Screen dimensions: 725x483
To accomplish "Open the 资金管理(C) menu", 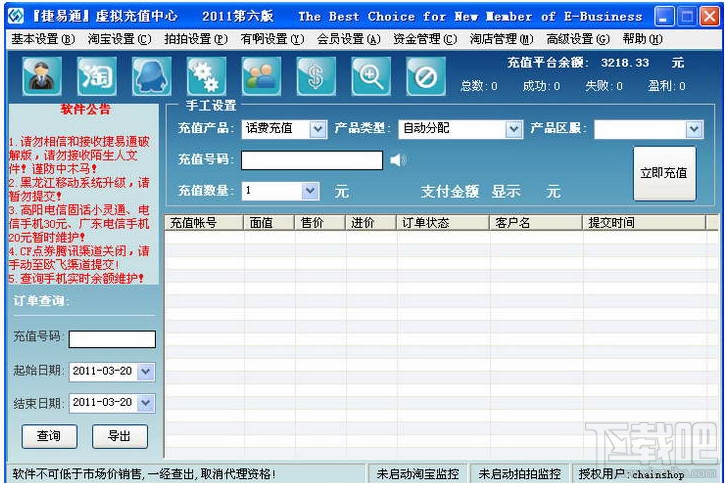I will coord(425,39).
